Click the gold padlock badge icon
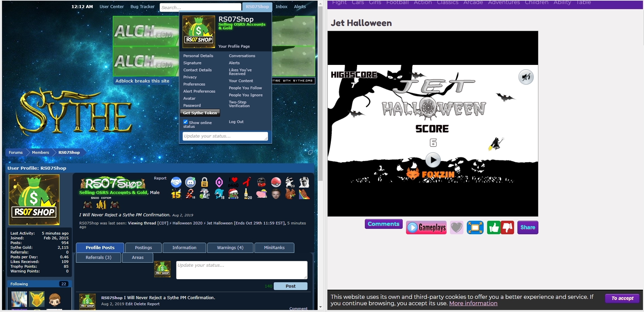The image size is (644, 312). tap(205, 182)
